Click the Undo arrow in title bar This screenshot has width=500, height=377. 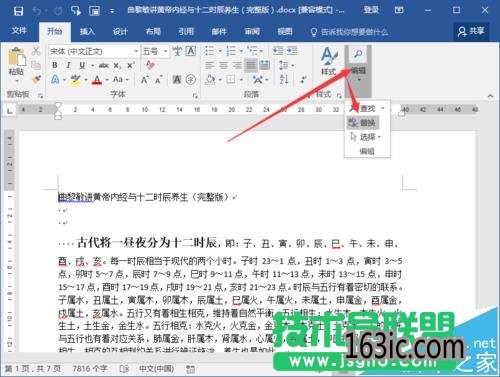(37, 11)
